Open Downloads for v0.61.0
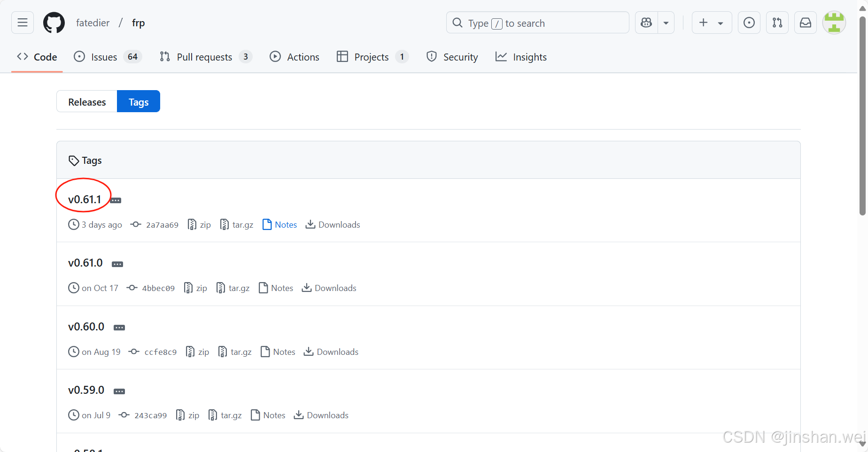The height and width of the screenshot is (452, 868). pos(329,288)
